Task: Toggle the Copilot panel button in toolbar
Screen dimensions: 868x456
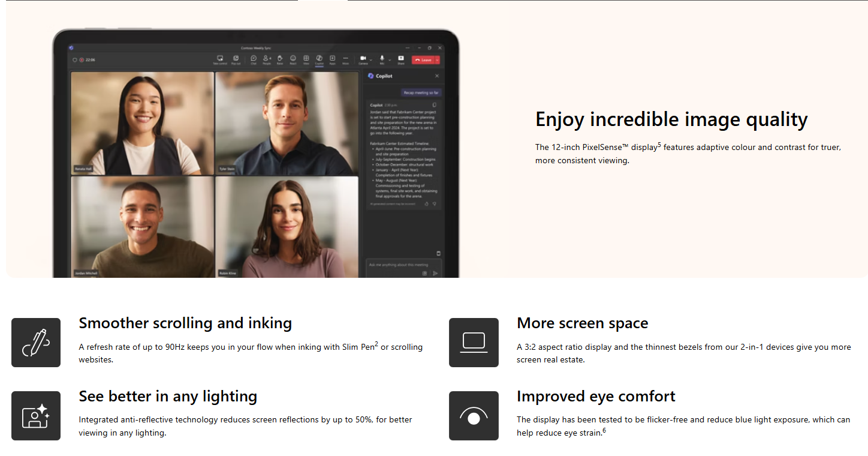Action: 319,59
